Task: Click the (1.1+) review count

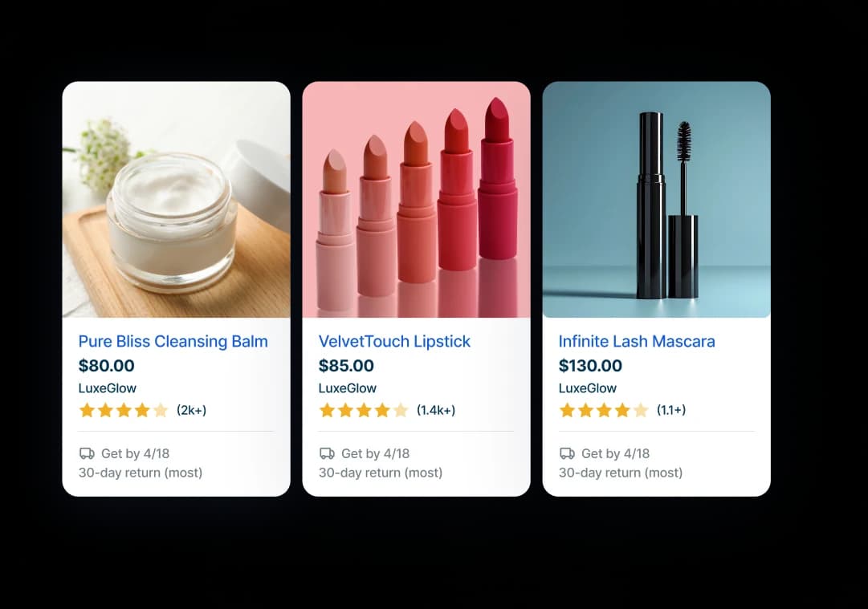Action: coord(671,410)
